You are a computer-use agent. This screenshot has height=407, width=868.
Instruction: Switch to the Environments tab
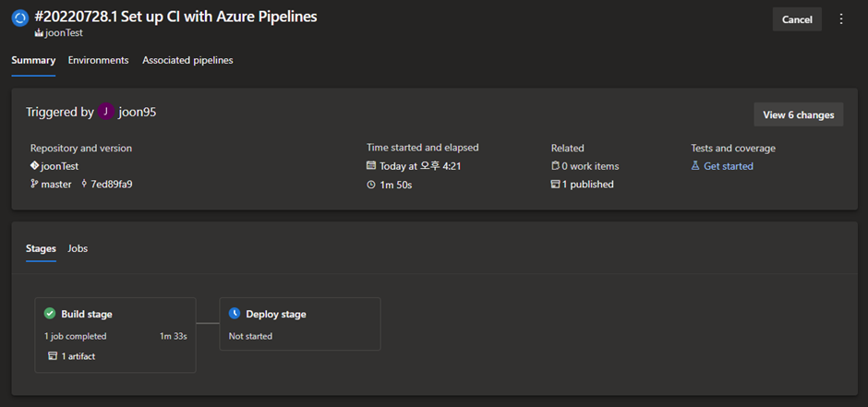click(x=98, y=60)
